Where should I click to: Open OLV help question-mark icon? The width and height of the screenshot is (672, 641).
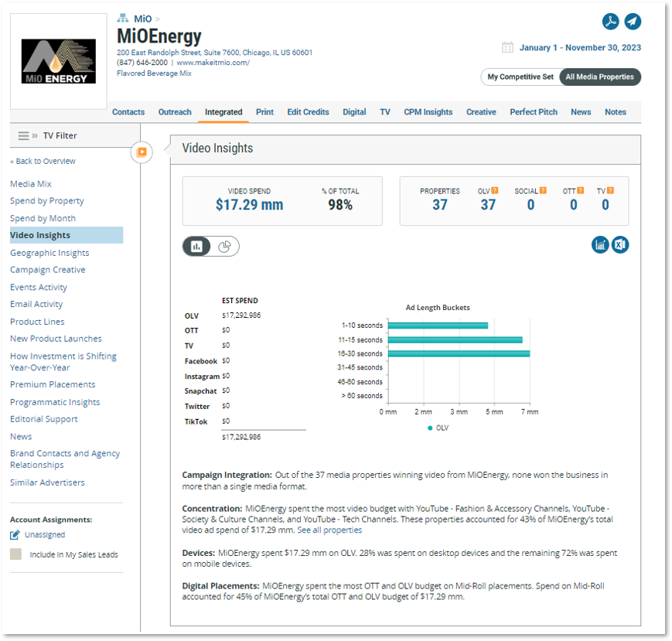click(495, 190)
